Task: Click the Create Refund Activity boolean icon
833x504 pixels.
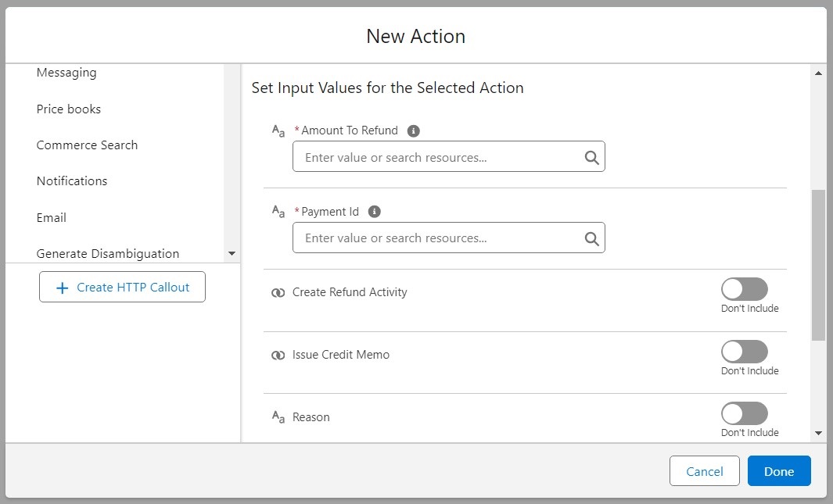Action: (278, 293)
